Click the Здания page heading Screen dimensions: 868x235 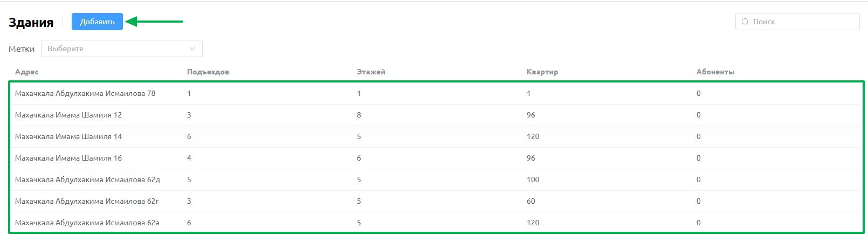31,22
